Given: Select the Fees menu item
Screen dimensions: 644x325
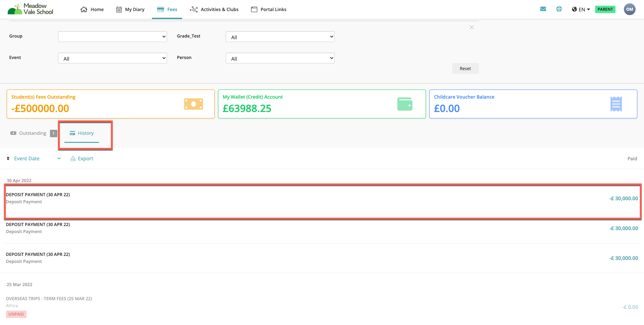Looking at the screenshot, I should [x=167, y=9].
